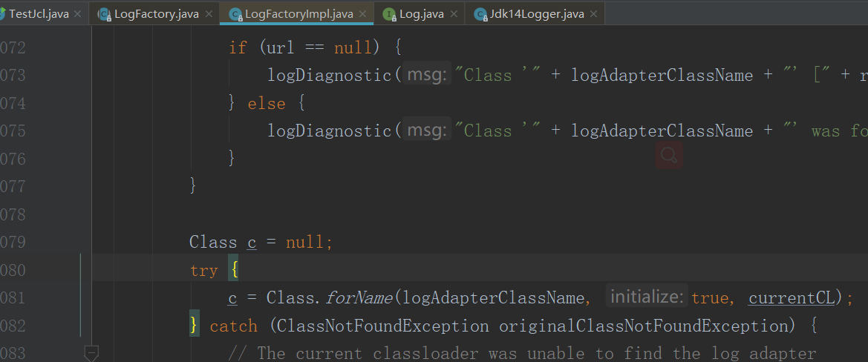Click the 'else' keyword on line 074
Image resolution: width=868 pixels, height=362 pixels.
pos(267,103)
